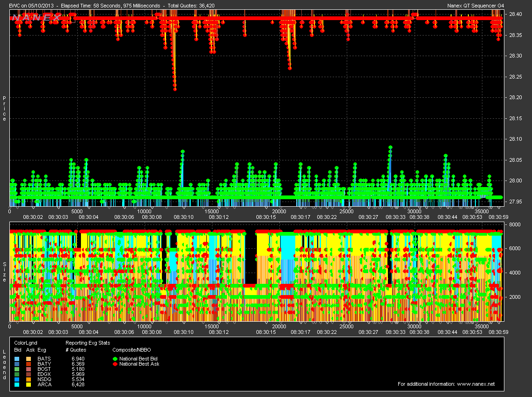Click the 28.30 price axis label

[x=515, y=56]
